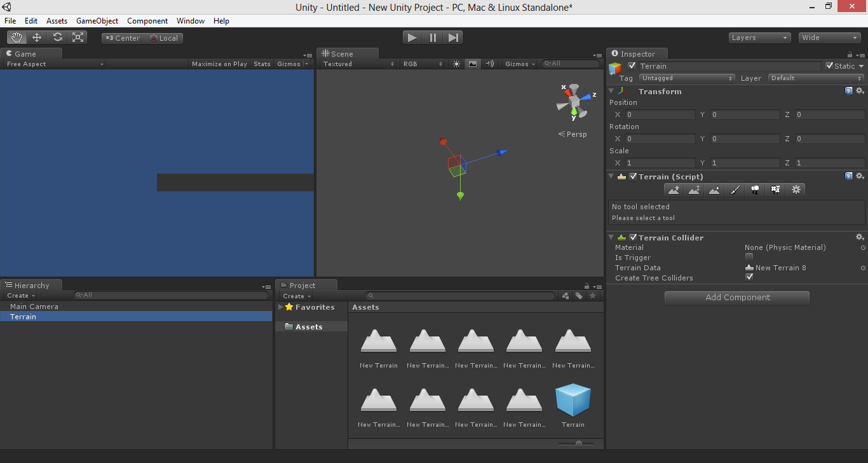Open the File menu
This screenshot has width=868, height=463.
tap(10, 21)
